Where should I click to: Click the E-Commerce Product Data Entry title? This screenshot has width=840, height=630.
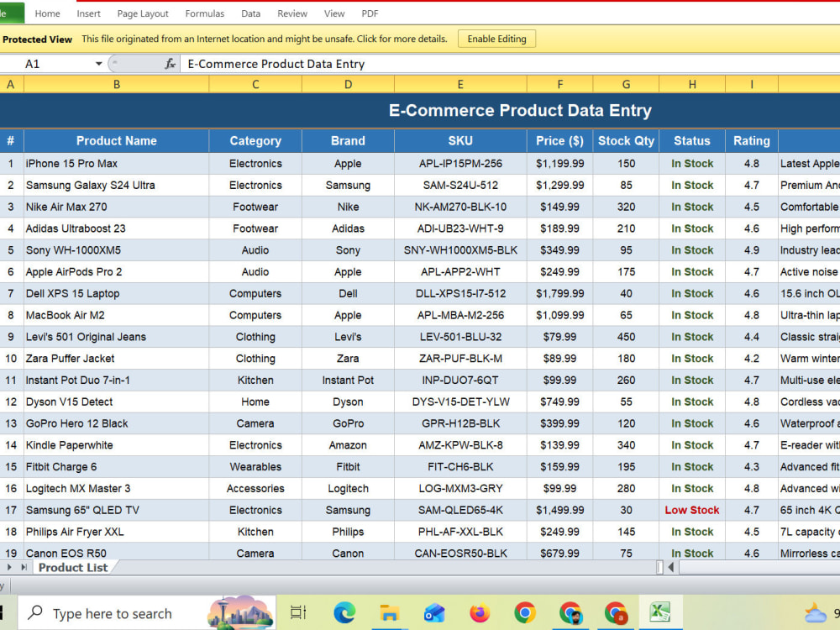[520, 110]
